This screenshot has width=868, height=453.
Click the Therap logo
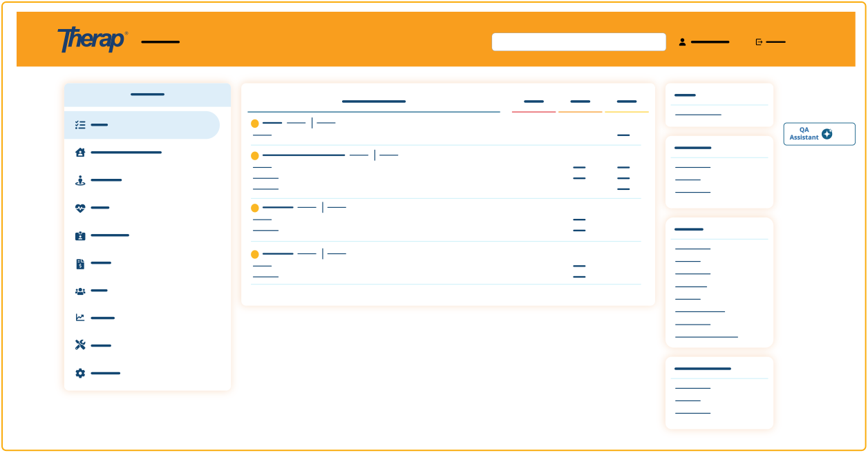point(92,39)
